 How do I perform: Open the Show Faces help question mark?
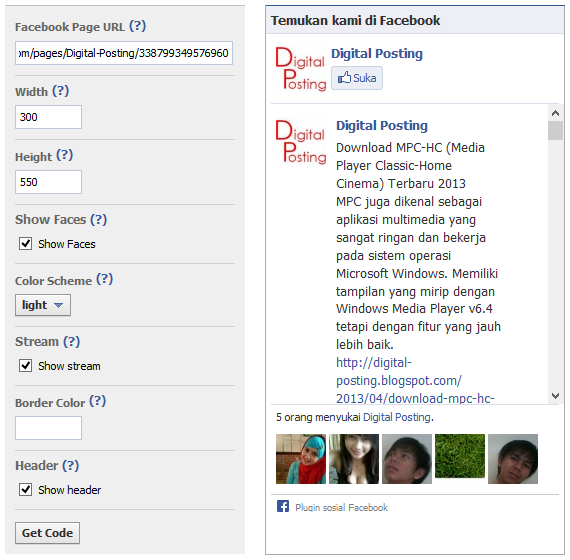[99, 220]
